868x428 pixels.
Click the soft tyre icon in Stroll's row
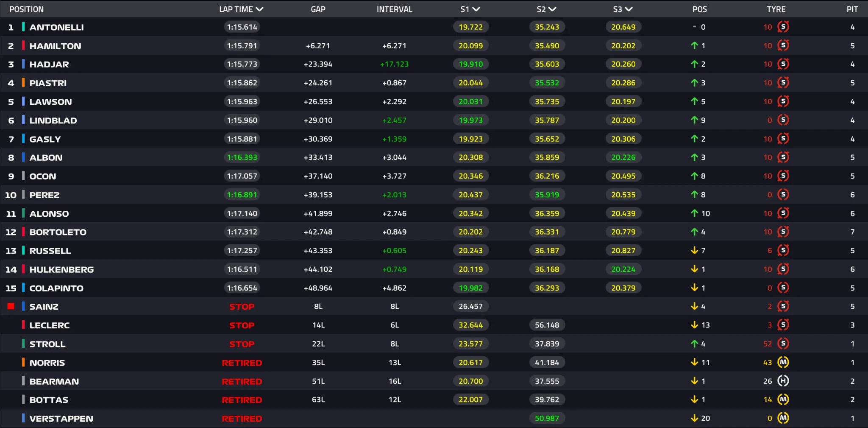click(783, 344)
